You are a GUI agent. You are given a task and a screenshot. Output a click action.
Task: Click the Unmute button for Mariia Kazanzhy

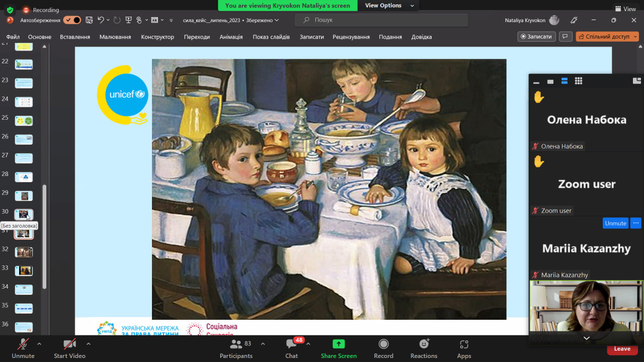pos(615,223)
